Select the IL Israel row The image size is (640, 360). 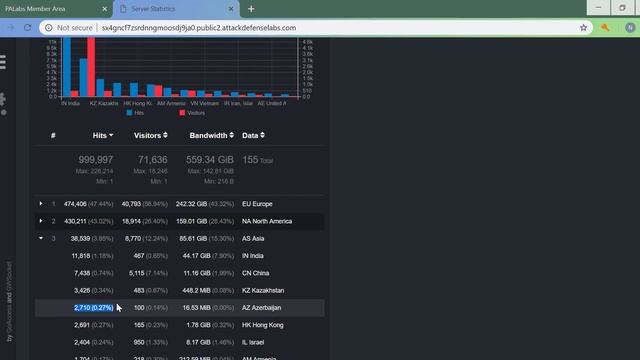pos(180,342)
